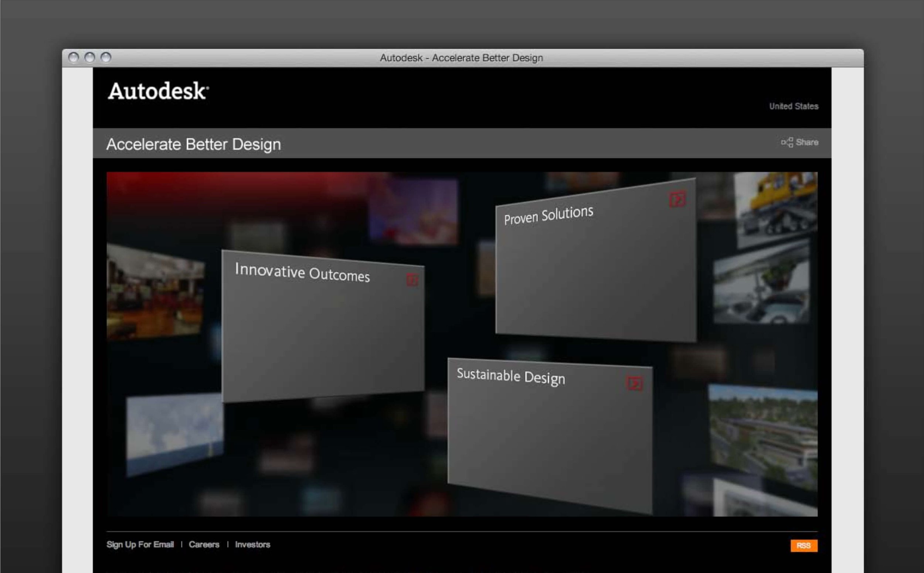Open the Sustainable Design panel
The width and height of the screenshot is (924, 573).
click(550, 436)
